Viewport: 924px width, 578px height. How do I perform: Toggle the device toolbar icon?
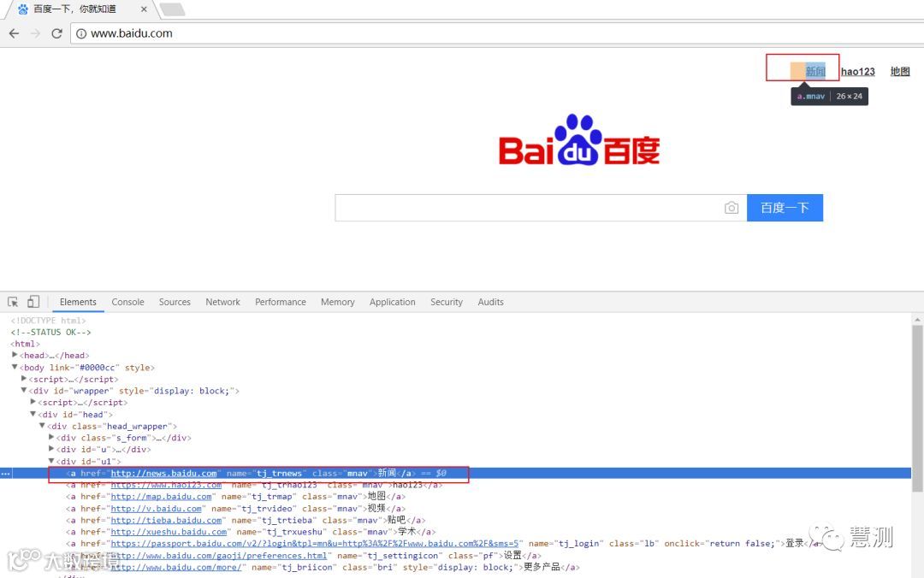coord(33,302)
